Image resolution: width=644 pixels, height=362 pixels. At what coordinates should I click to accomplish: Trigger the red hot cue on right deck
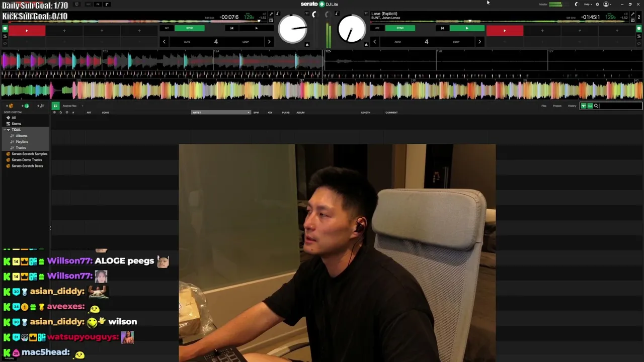(x=505, y=31)
